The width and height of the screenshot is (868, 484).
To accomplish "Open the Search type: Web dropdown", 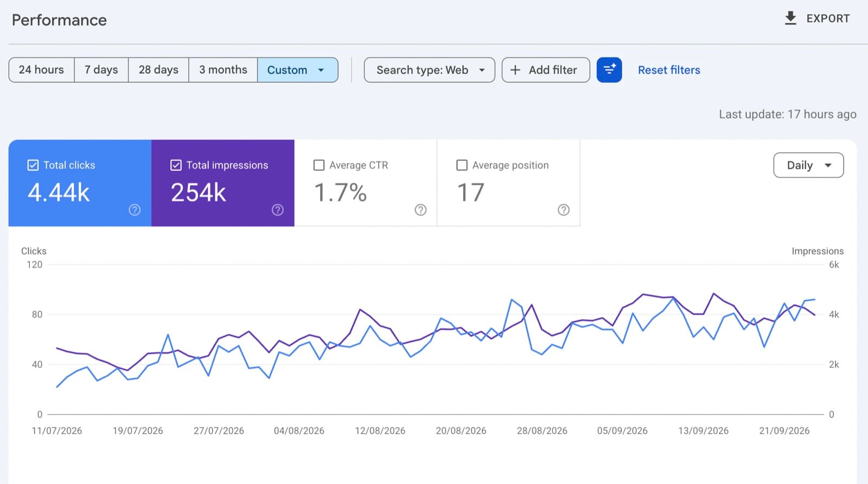I will 429,70.
